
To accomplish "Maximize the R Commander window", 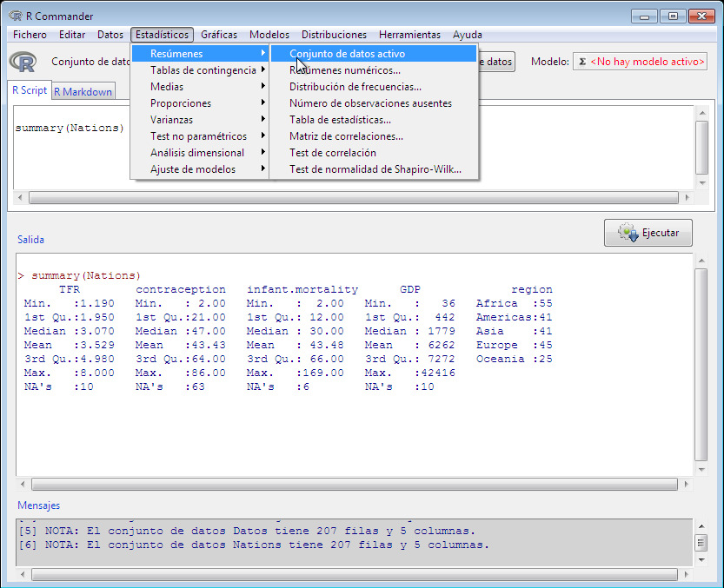I will click(x=673, y=17).
